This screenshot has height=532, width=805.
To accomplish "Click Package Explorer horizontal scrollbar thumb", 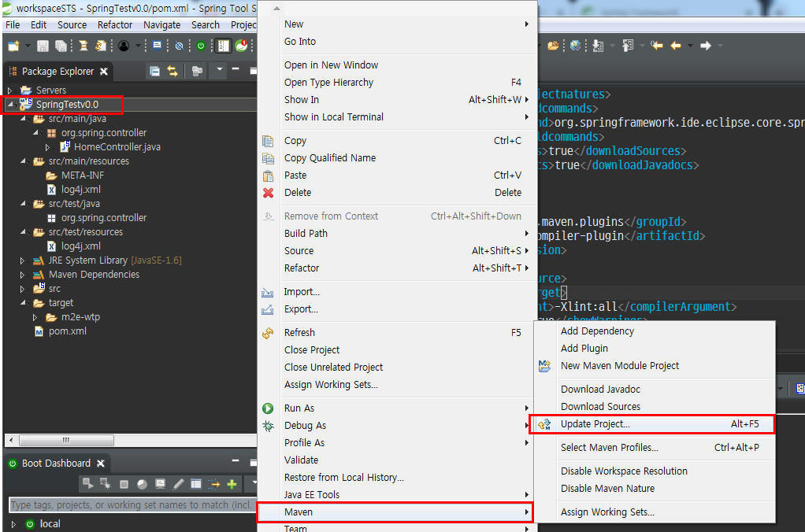I will 66,440.
